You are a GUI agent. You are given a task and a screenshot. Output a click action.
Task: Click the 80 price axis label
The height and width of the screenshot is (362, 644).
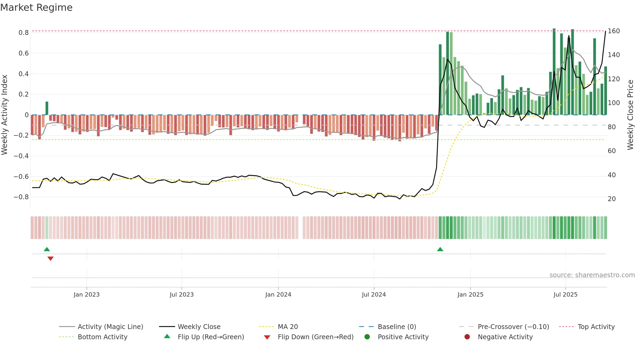612,127
